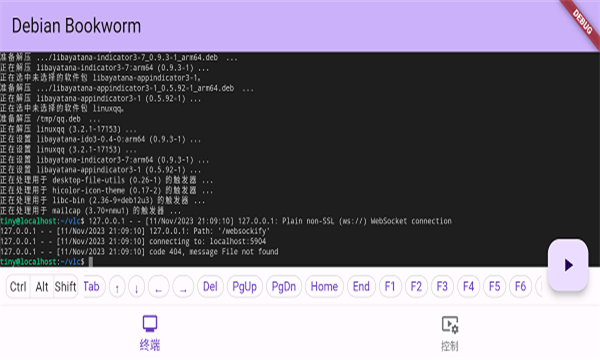Send the PgDn key
Screen dimensions: 600x360
pos(284,287)
